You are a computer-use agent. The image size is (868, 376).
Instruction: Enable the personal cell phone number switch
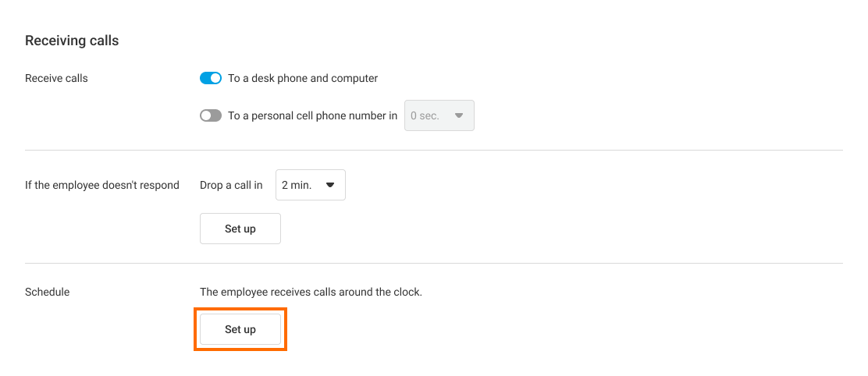(x=211, y=115)
